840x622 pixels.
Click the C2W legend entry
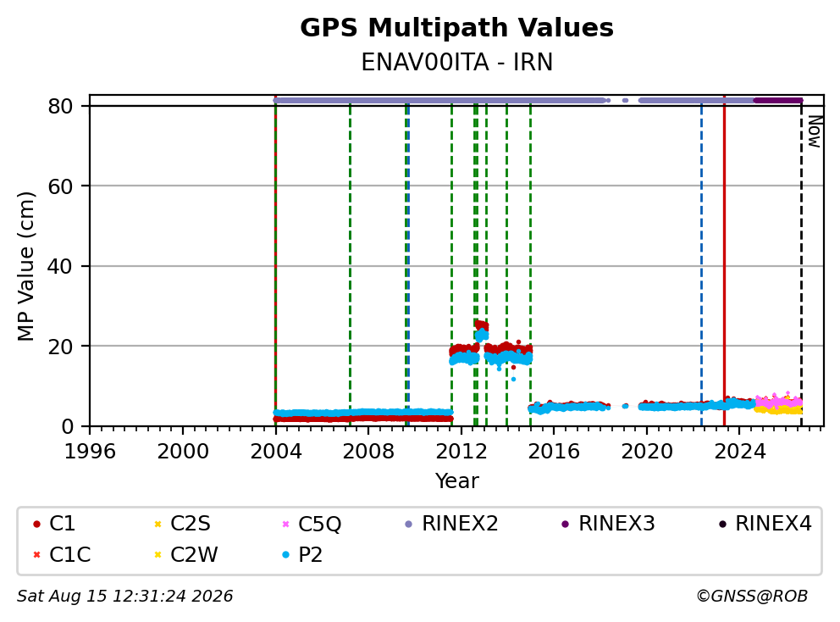click(185, 555)
